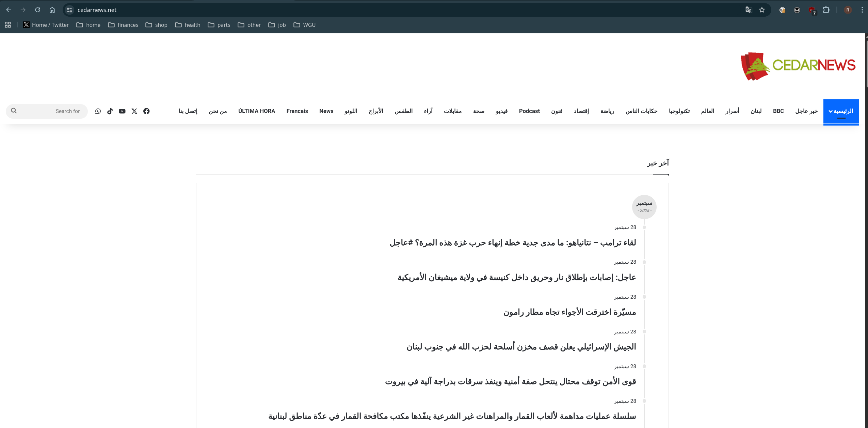The height and width of the screenshot is (428, 868).
Task: Open the Facebook social icon
Action: pyautogui.click(x=146, y=111)
